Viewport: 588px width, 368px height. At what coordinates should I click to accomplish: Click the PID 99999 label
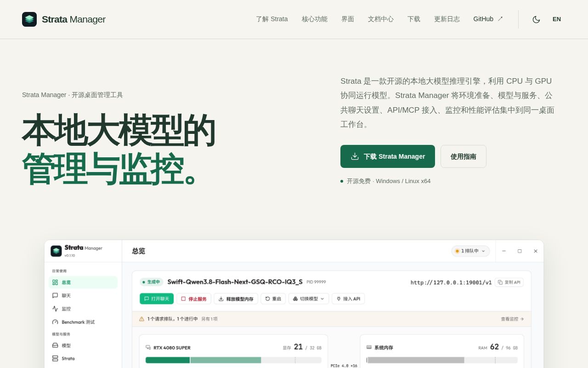(x=316, y=282)
